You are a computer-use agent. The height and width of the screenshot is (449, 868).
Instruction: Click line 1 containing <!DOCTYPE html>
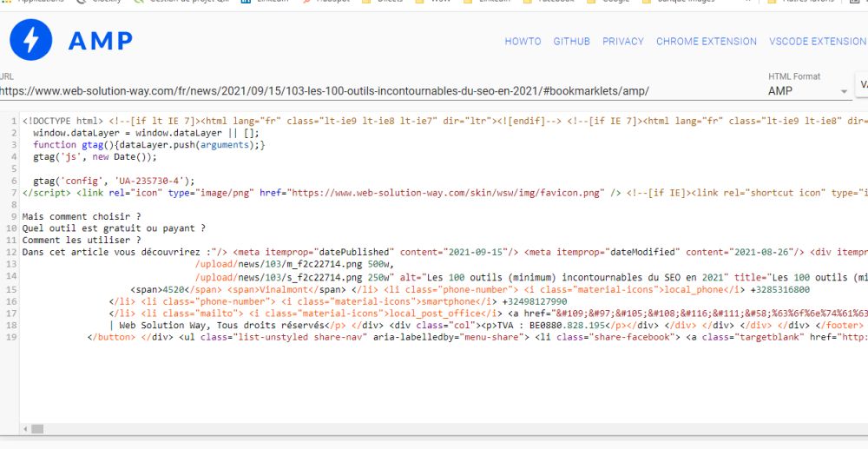[x=444, y=121]
